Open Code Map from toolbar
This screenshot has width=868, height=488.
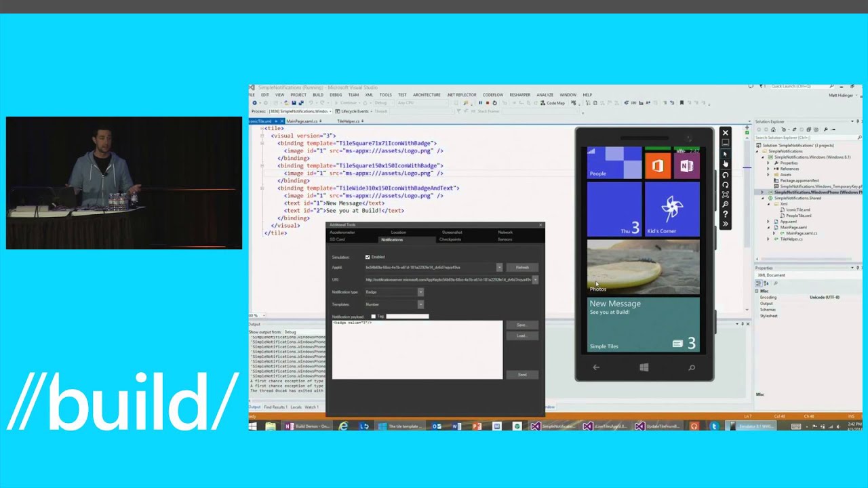point(553,103)
